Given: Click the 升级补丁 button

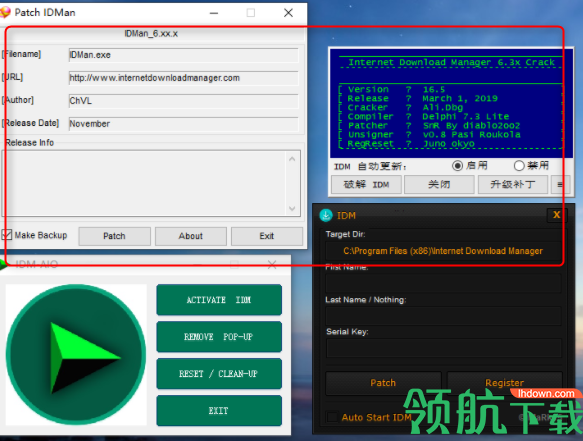Looking at the screenshot, I should pyautogui.click(x=513, y=184).
